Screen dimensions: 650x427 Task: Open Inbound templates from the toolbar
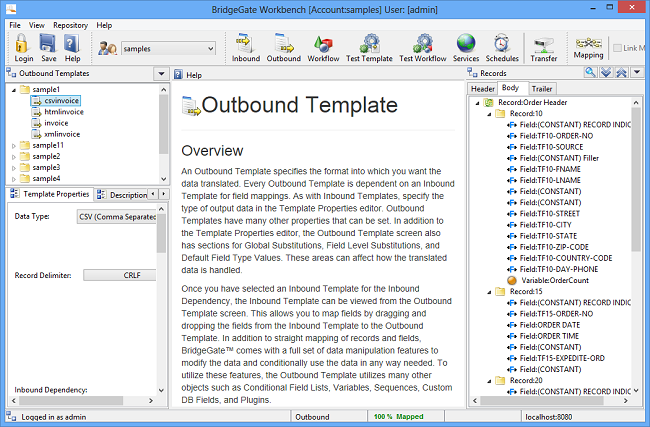click(x=245, y=45)
